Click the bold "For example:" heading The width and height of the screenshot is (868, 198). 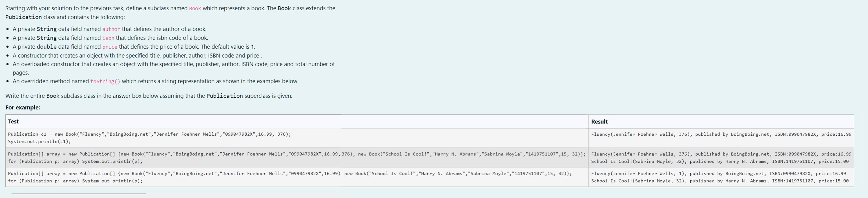[x=23, y=108]
